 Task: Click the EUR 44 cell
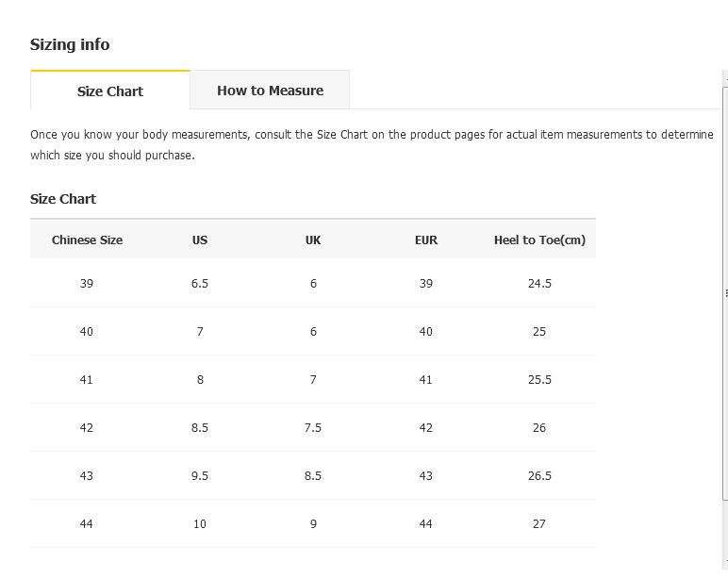coord(425,523)
